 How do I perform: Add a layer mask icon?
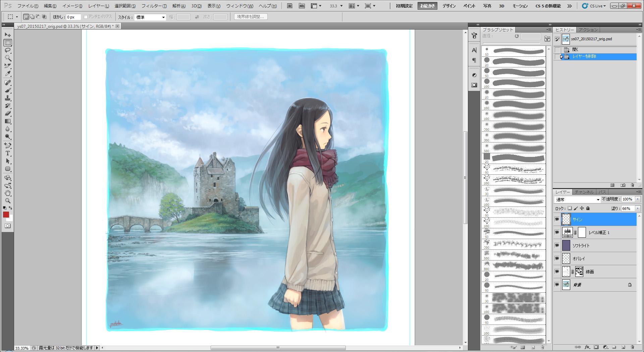pos(596,347)
